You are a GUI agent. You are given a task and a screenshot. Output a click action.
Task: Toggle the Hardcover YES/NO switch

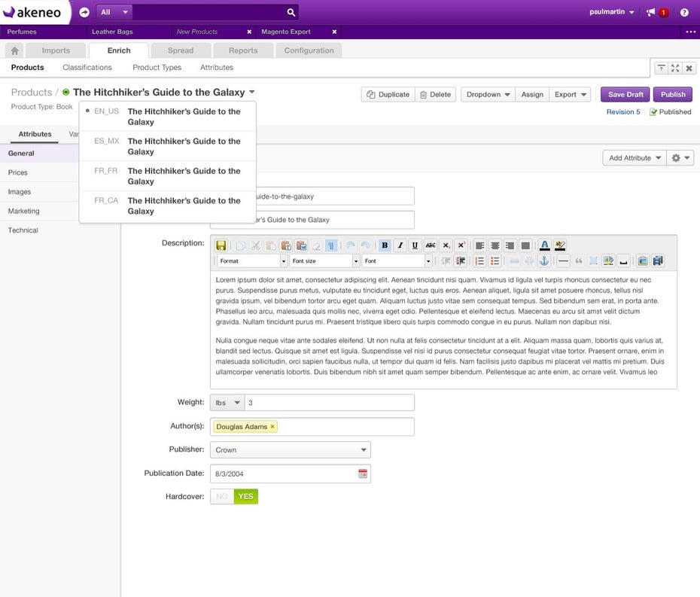pos(234,497)
